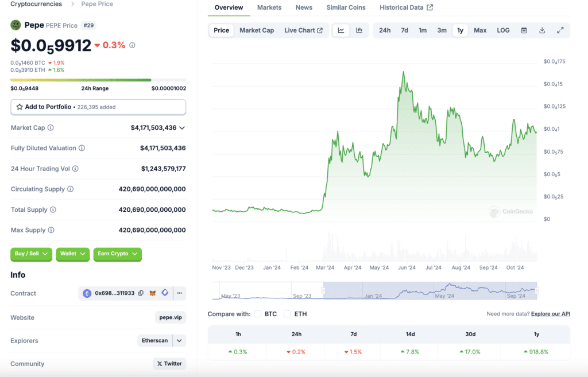
Task: Open Total Supply info icon
Action: pyautogui.click(x=53, y=209)
